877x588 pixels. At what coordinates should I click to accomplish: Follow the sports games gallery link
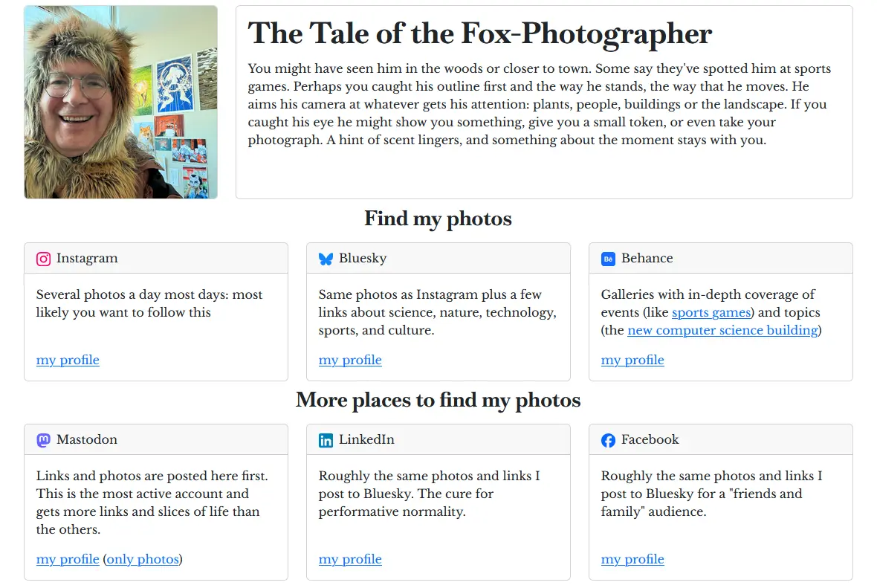[x=713, y=312]
